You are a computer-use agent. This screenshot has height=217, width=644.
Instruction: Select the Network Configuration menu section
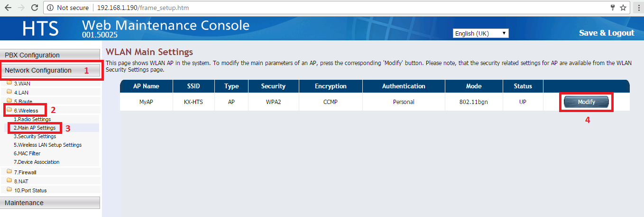click(x=38, y=70)
